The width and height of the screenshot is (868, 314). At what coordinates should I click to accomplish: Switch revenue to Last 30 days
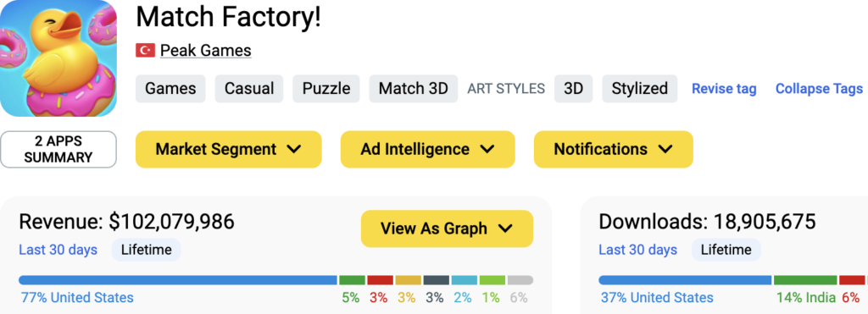[58, 250]
